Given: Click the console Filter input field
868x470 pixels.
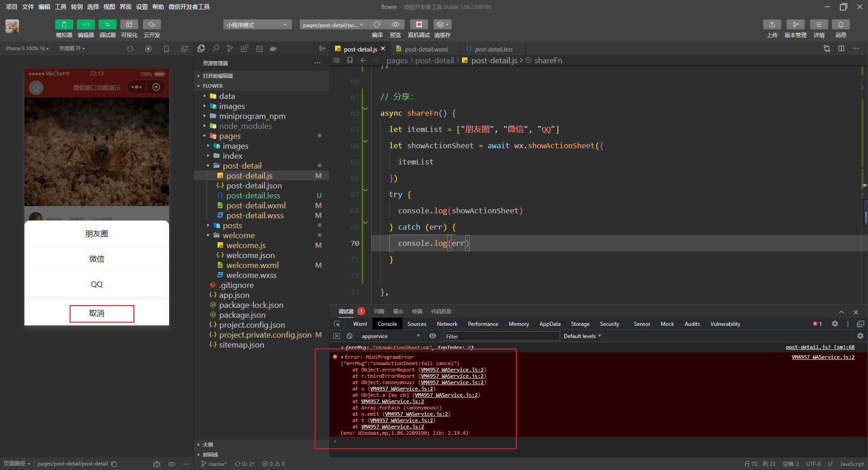Looking at the screenshot, I should tap(501, 336).
